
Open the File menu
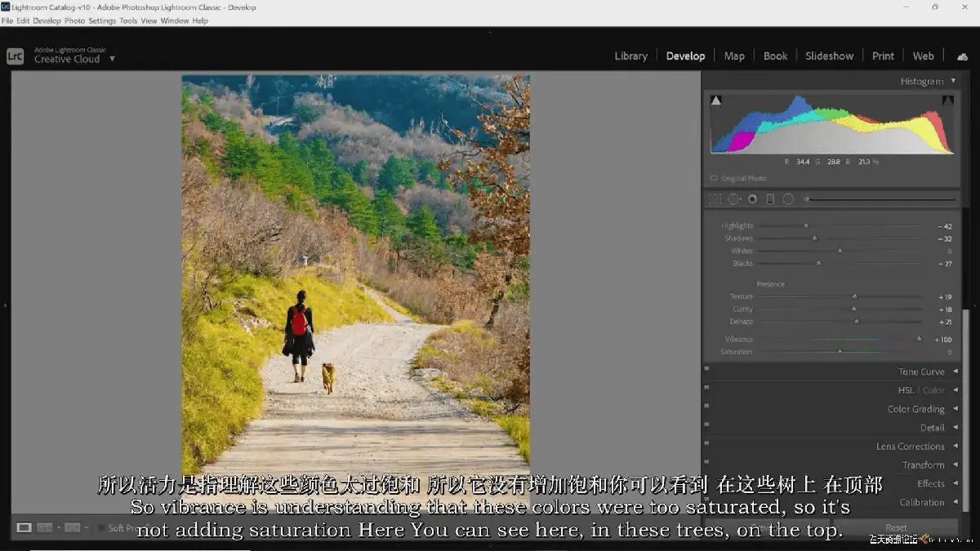click(x=7, y=20)
